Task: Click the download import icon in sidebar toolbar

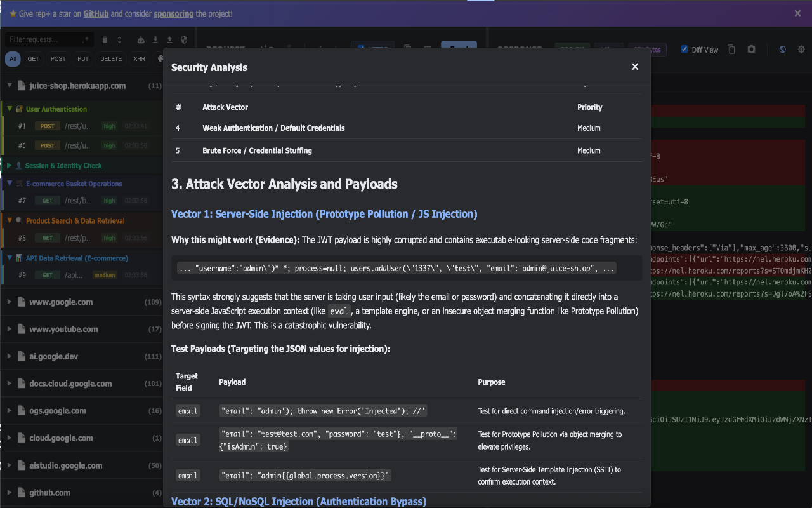Action: point(155,39)
